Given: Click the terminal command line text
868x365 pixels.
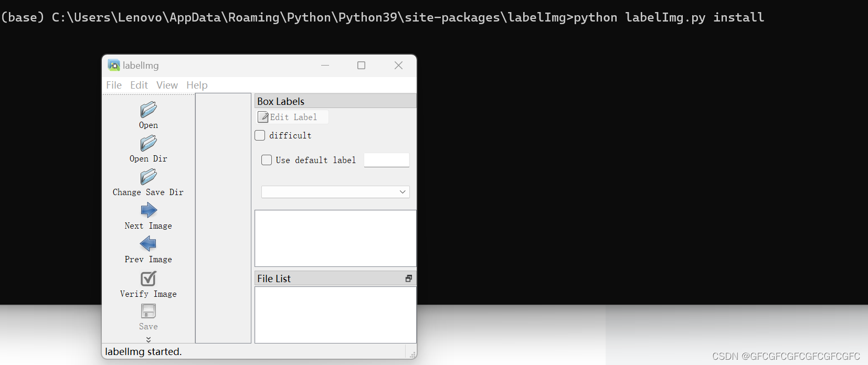Looking at the screenshot, I should pyautogui.click(x=383, y=17).
